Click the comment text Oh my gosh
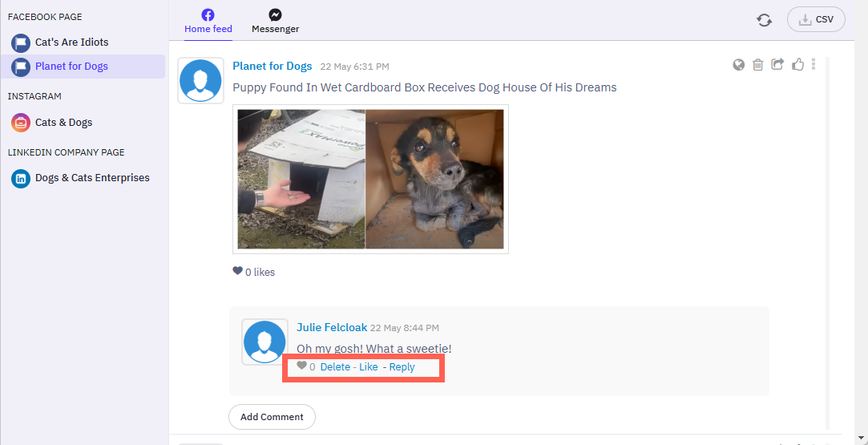This screenshot has width=868, height=445. [374, 349]
